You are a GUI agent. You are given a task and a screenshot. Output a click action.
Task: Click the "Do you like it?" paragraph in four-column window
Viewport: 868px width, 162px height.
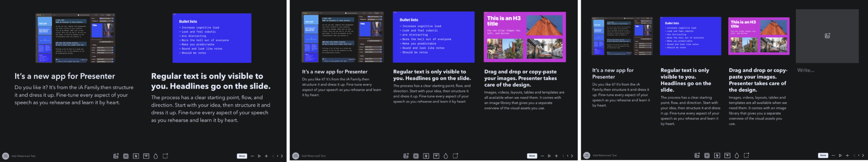point(621,95)
